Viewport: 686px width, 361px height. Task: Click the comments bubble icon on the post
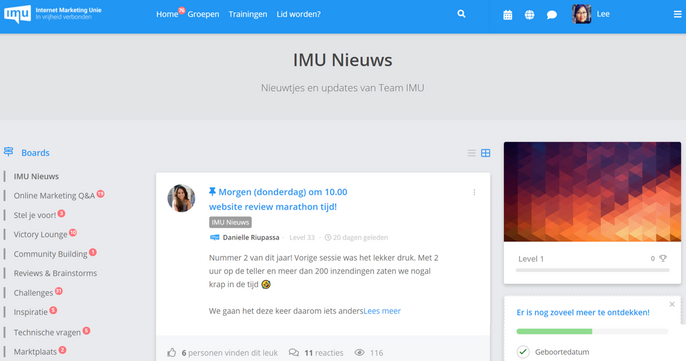pyautogui.click(x=294, y=352)
